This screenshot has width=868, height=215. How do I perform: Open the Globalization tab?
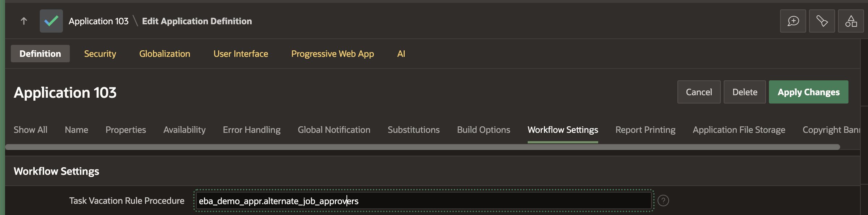[x=165, y=54]
